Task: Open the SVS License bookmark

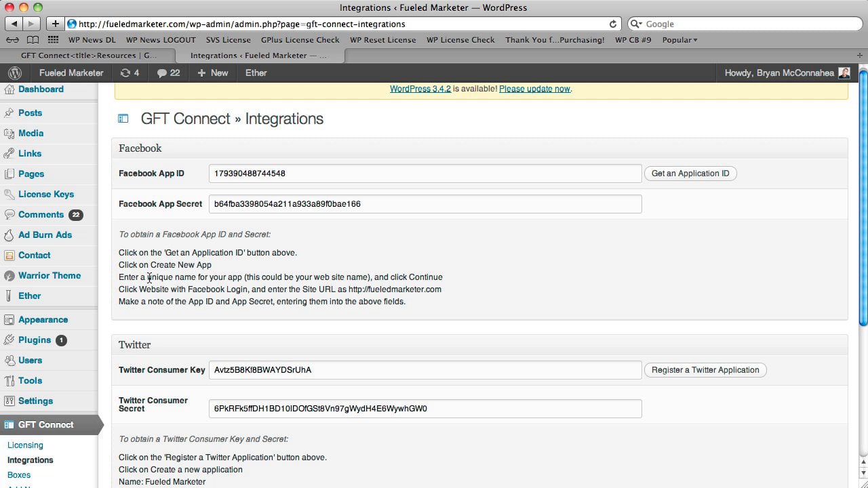Action: (x=229, y=40)
